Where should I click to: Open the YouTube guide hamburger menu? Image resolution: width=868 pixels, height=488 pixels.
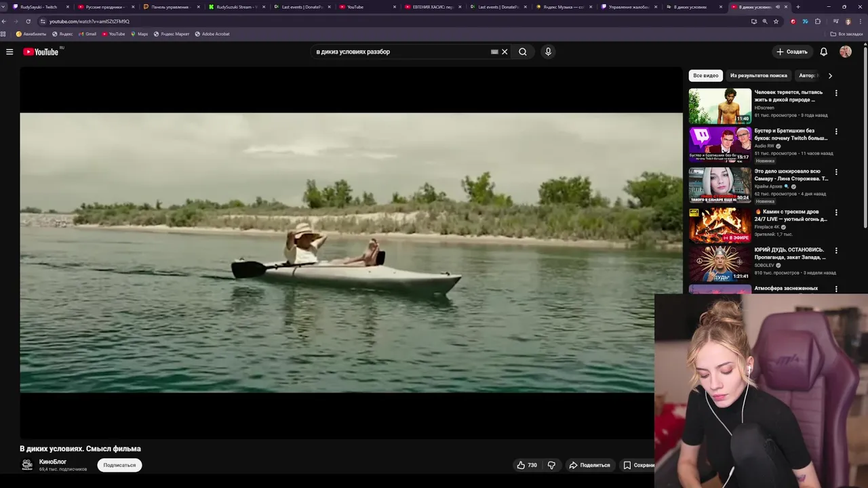9,52
